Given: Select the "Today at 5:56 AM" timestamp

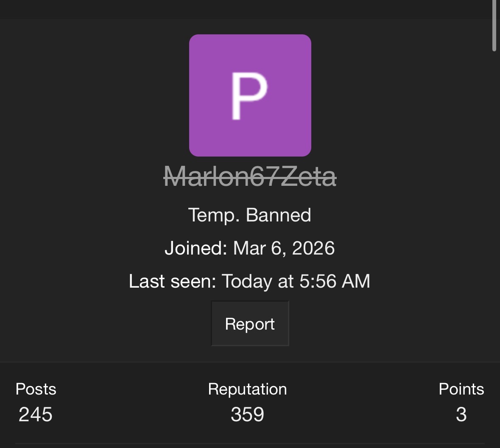Looking at the screenshot, I should click(296, 281).
